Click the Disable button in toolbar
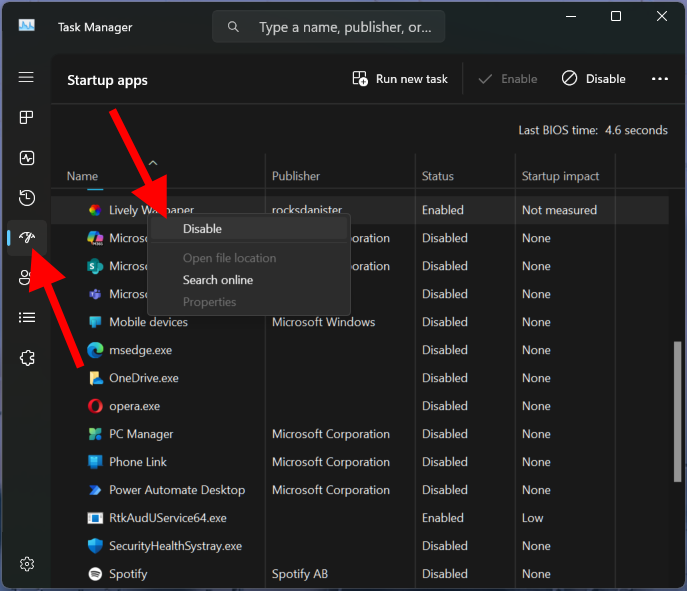Viewport: 687px width, 591px height. pos(594,79)
